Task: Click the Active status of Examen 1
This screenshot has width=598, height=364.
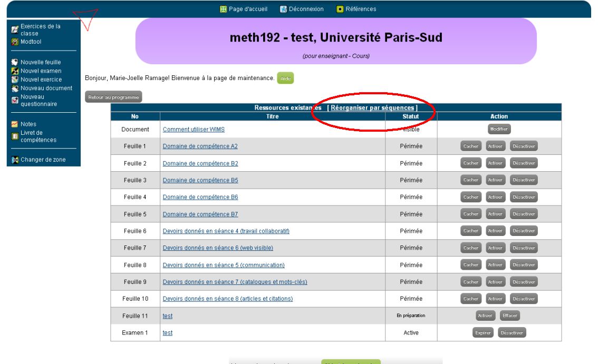Action: click(x=411, y=333)
